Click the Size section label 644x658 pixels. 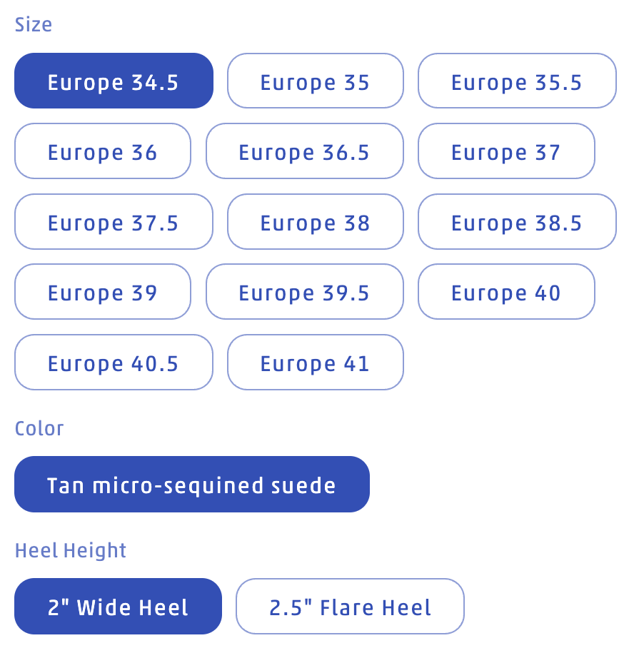(x=34, y=25)
